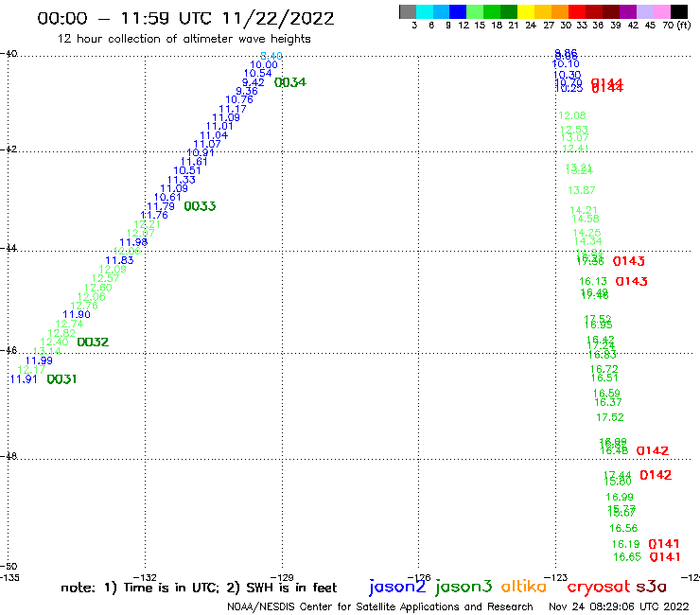Image resolution: width=700 pixels, height=615 pixels.
Task: Click the wave height value 16.72
Action: [604, 369]
